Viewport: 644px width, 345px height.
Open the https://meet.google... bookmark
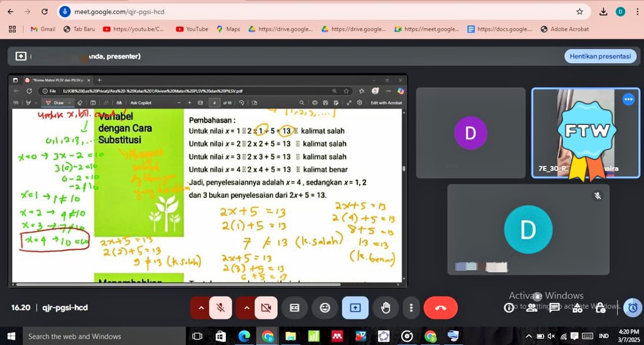coord(427,29)
